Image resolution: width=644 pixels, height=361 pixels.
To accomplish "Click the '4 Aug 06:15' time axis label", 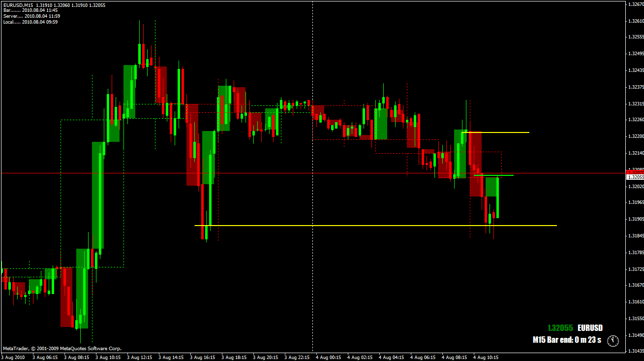I will (424, 357).
